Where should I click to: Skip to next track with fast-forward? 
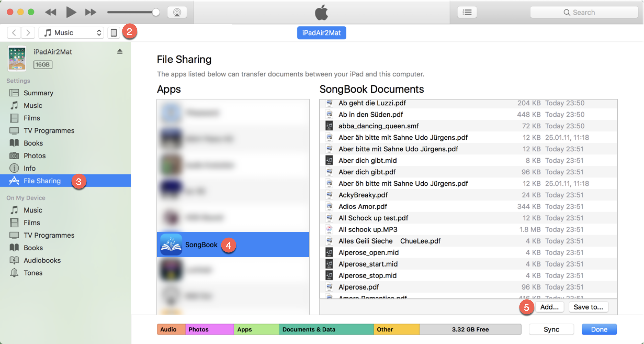[91, 12]
